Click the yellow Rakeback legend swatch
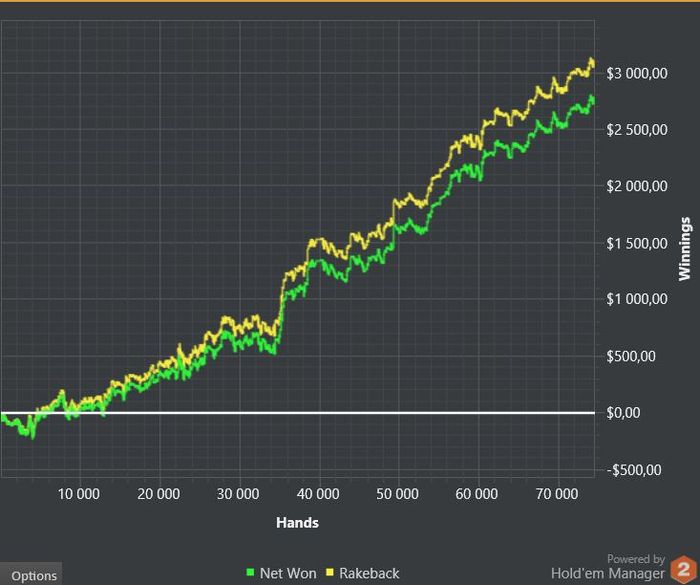The image size is (700, 585). (x=330, y=572)
